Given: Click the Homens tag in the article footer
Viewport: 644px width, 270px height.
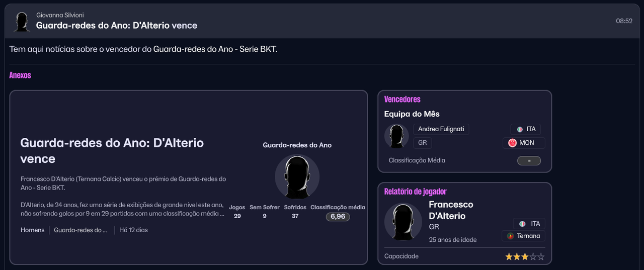Looking at the screenshot, I should point(33,230).
